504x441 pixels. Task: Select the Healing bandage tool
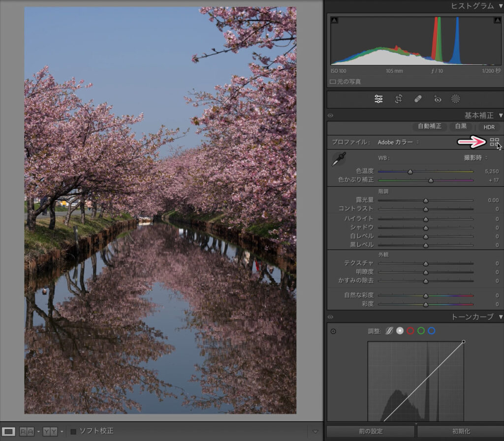(418, 99)
